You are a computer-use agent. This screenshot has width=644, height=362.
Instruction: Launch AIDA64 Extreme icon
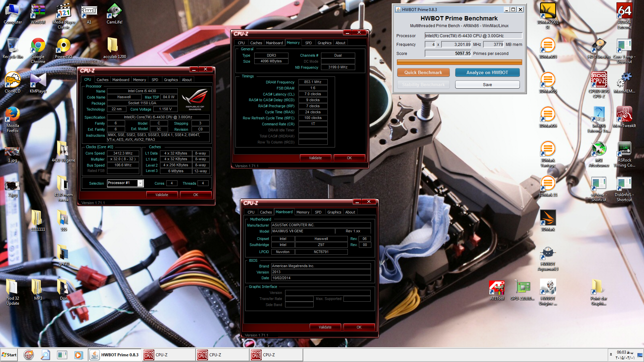tap(624, 16)
